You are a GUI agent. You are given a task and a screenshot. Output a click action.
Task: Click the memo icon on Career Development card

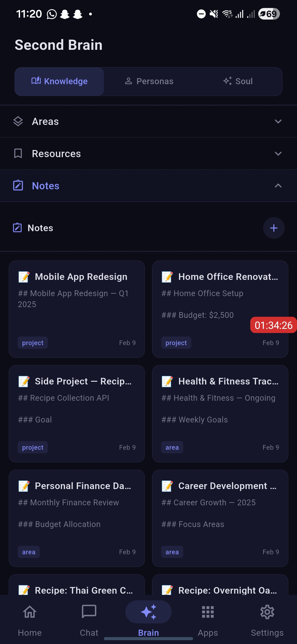[167, 486]
